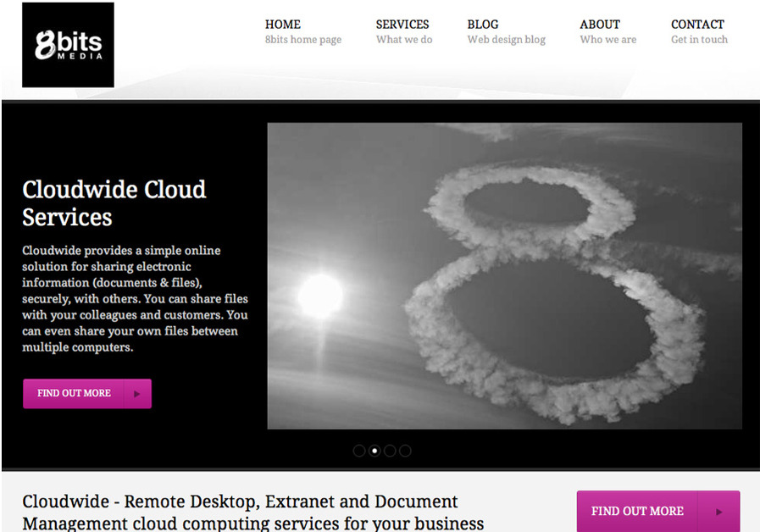Click the 'Web design blog' subtitle
760x532 pixels.
click(x=507, y=40)
